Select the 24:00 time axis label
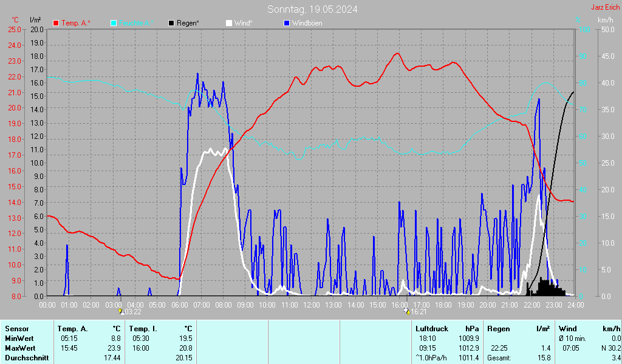This screenshot has height=364, width=622. pos(575,304)
